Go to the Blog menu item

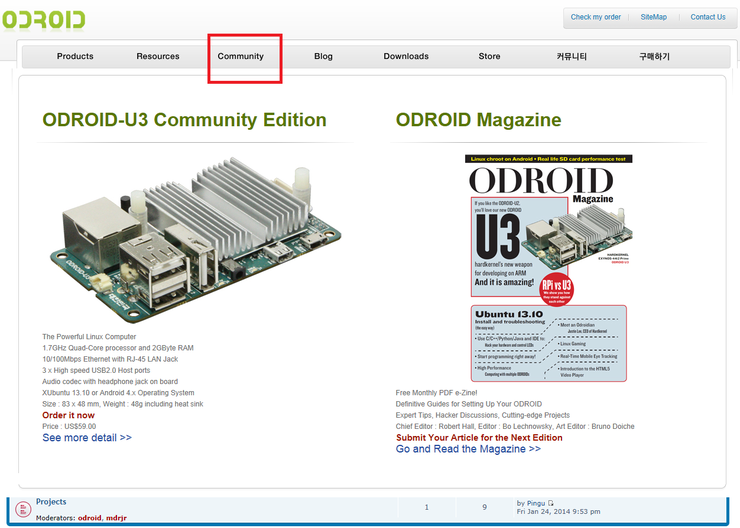[323, 56]
